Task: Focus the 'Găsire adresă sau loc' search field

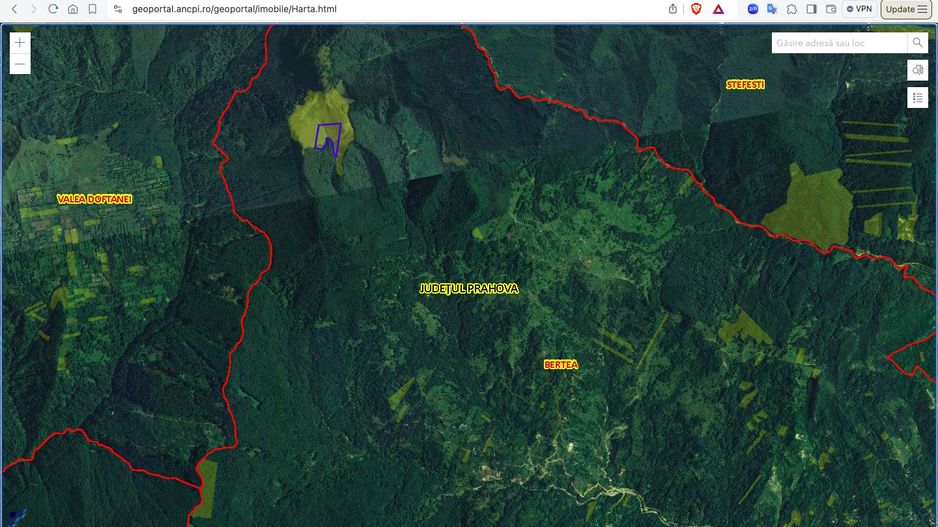Action: point(839,43)
